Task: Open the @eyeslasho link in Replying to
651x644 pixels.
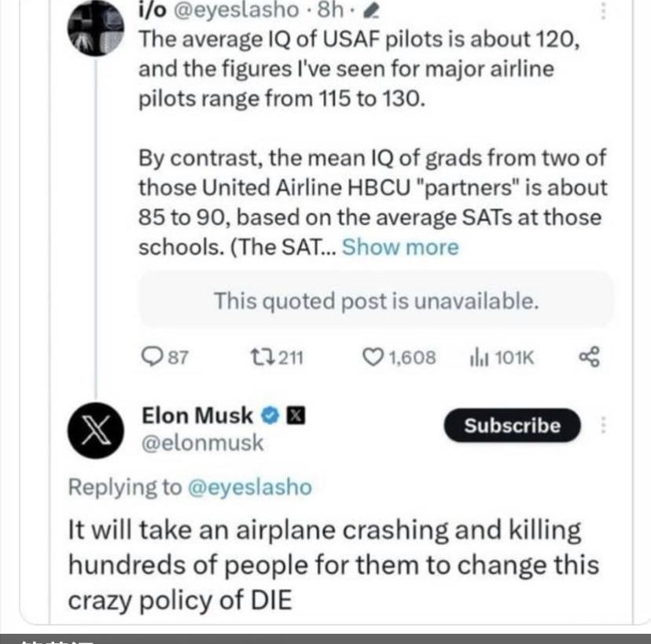Action: tap(250, 488)
